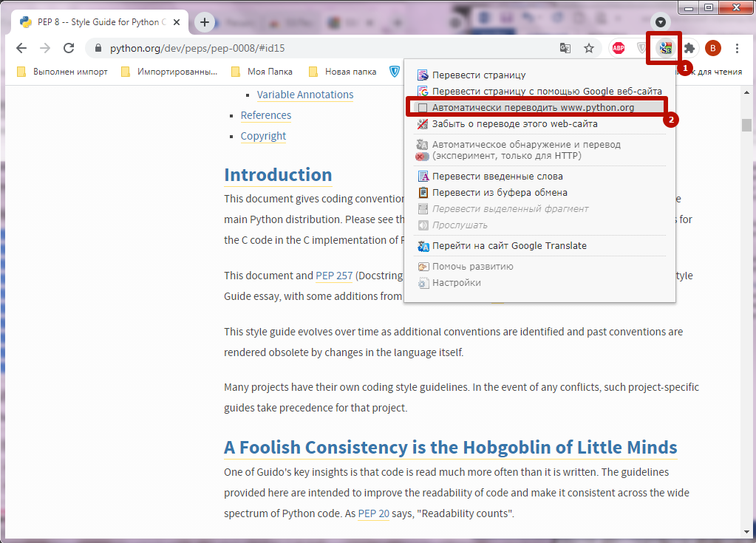Click the scrollbar up arrow

click(747, 92)
